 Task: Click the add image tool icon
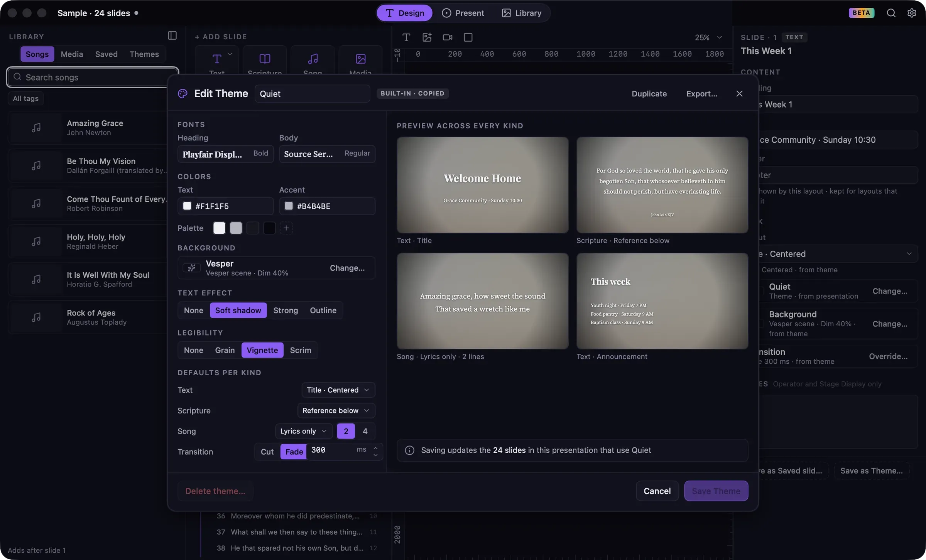click(x=427, y=37)
